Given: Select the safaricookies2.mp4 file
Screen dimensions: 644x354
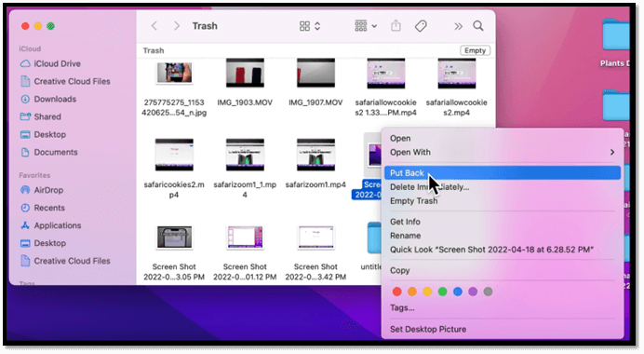Looking at the screenshot, I should click(174, 155).
